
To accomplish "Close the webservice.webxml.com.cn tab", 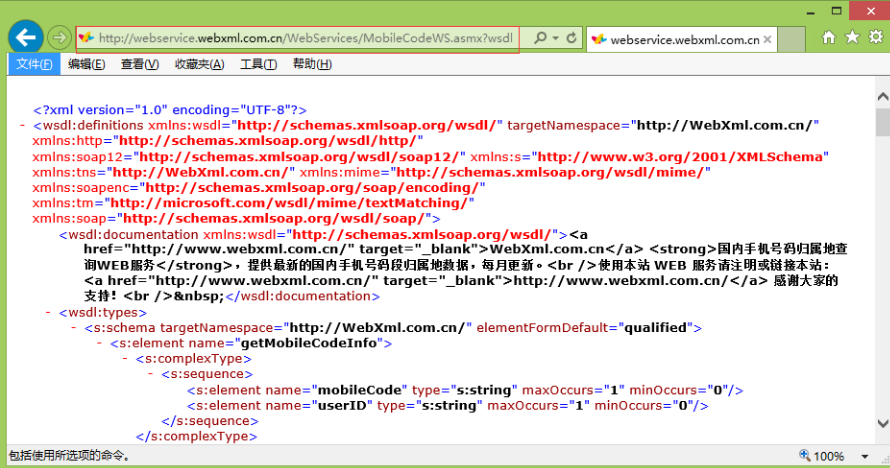I will click(767, 39).
